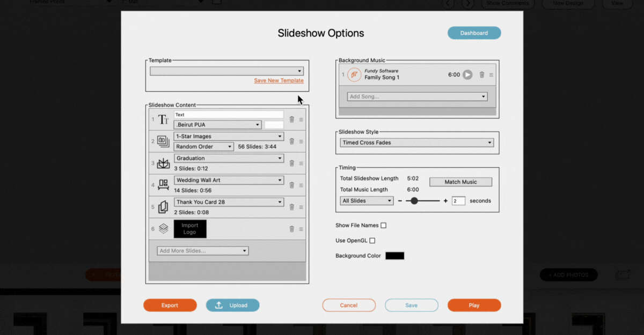Click reorder handle on Graduation row
Image resolution: width=644 pixels, height=335 pixels.
(301, 163)
